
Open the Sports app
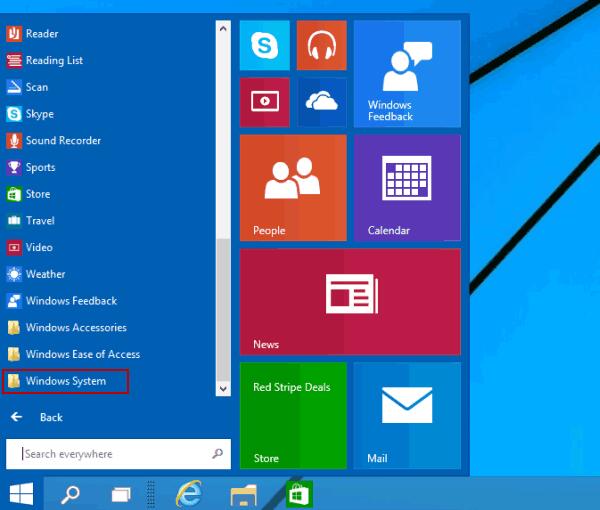(31, 167)
